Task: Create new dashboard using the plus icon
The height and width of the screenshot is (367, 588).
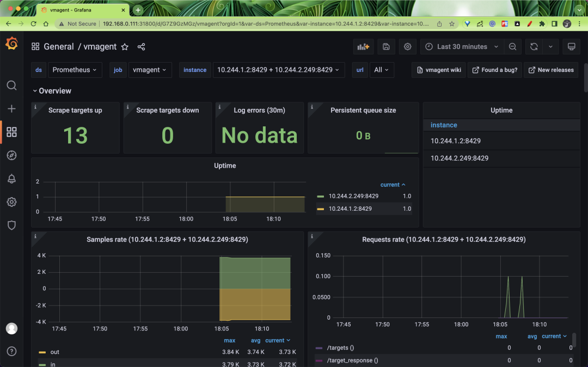Action: click(11, 108)
